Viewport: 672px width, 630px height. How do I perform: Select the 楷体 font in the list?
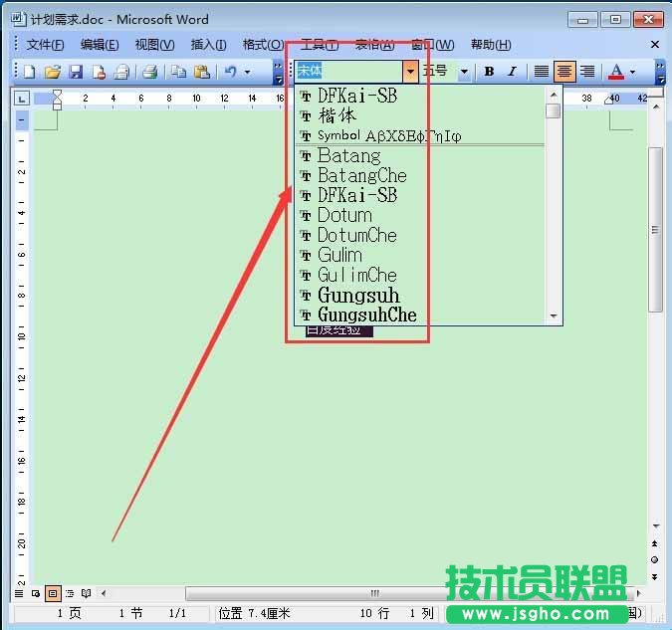420,115
